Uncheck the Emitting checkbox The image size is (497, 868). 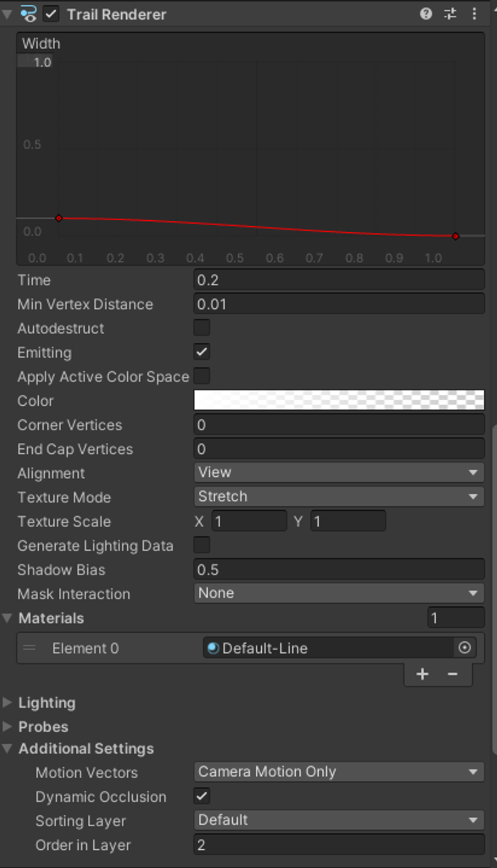[x=202, y=352]
